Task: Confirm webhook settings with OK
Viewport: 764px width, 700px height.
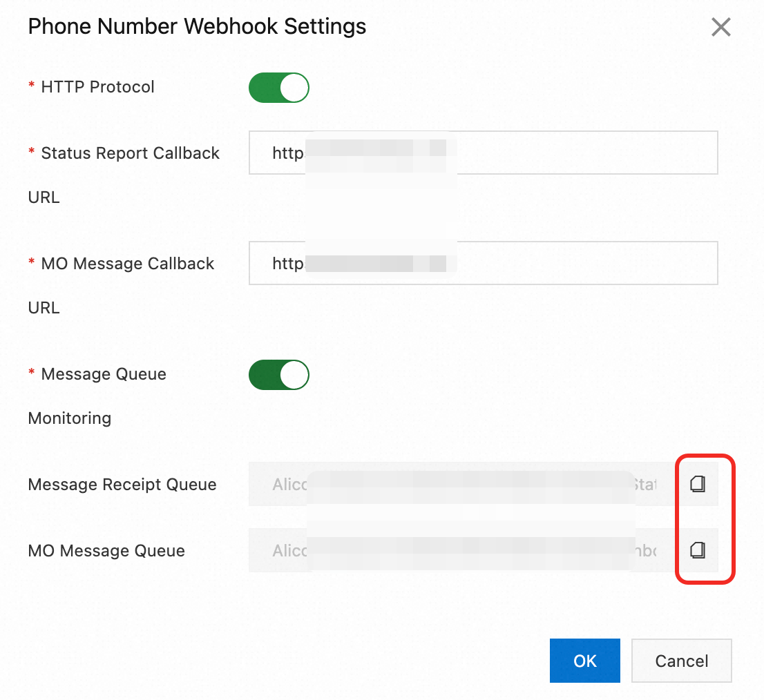Action: pos(584,661)
